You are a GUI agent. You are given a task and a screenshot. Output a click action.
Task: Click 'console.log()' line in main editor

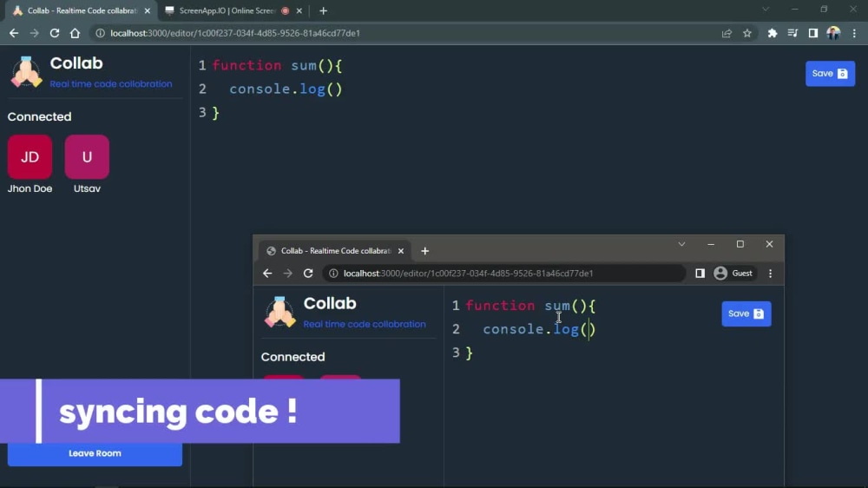[286, 89]
